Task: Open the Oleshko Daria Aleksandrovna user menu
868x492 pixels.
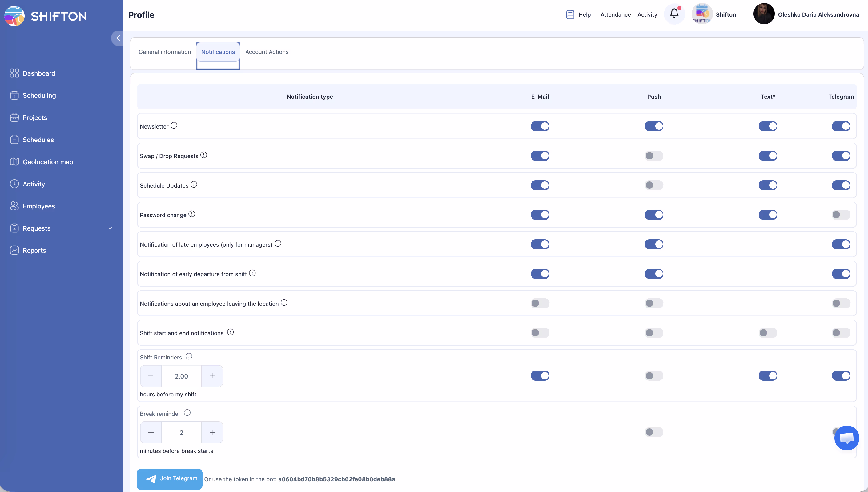Action: point(818,14)
